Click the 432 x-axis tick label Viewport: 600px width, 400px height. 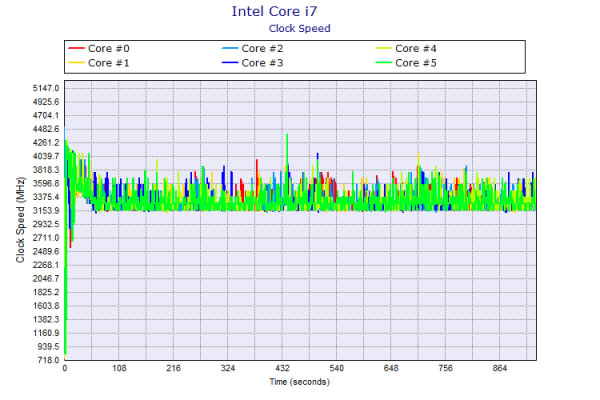pos(282,368)
